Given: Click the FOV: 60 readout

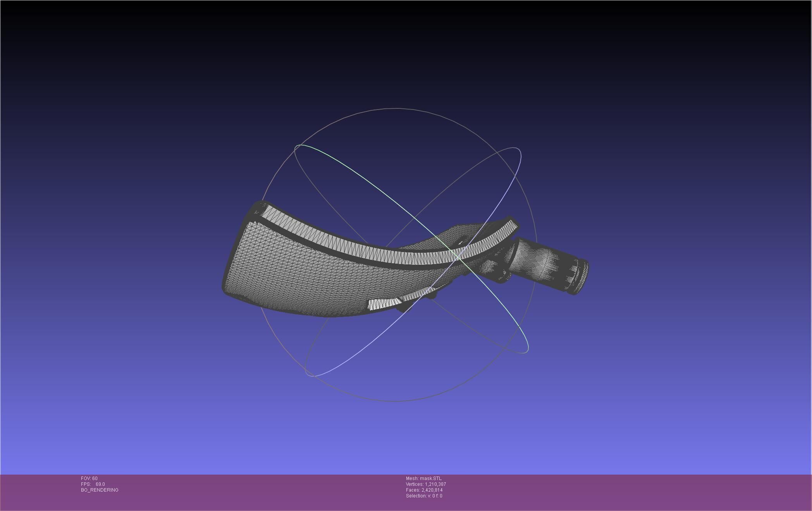Looking at the screenshot, I should 89,478.
